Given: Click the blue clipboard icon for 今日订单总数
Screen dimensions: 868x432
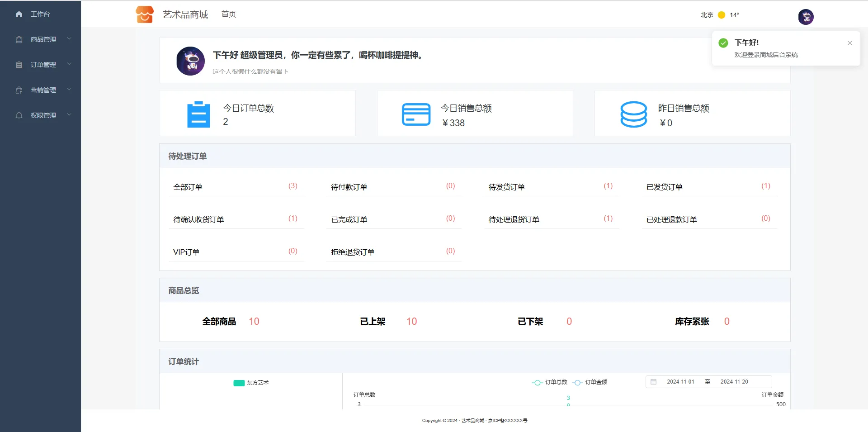Looking at the screenshot, I should point(198,114).
